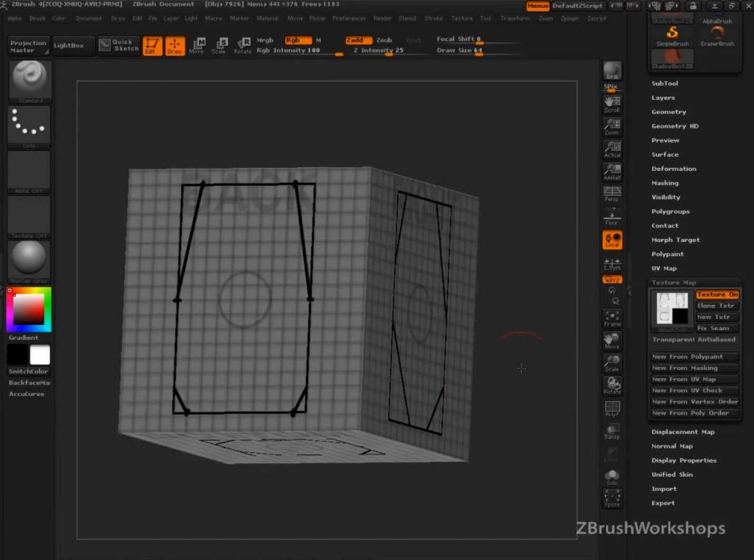The height and width of the screenshot is (560, 754).
Task: Click the Frame view icon
Action: (x=612, y=318)
